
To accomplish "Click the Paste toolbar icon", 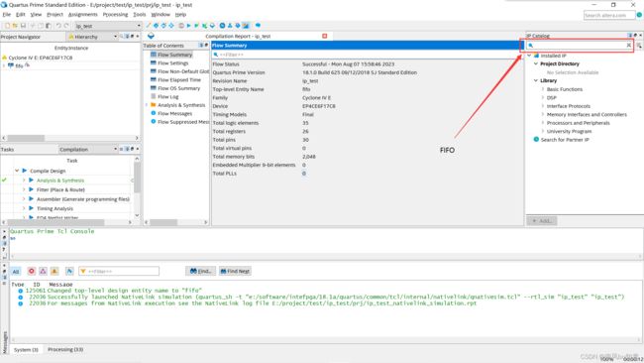I will [49, 26].
